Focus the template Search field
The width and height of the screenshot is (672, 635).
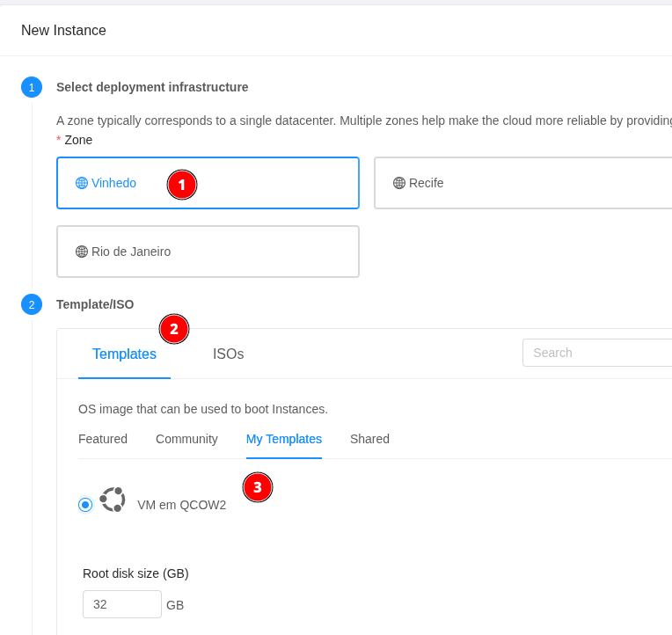pos(598,353)
